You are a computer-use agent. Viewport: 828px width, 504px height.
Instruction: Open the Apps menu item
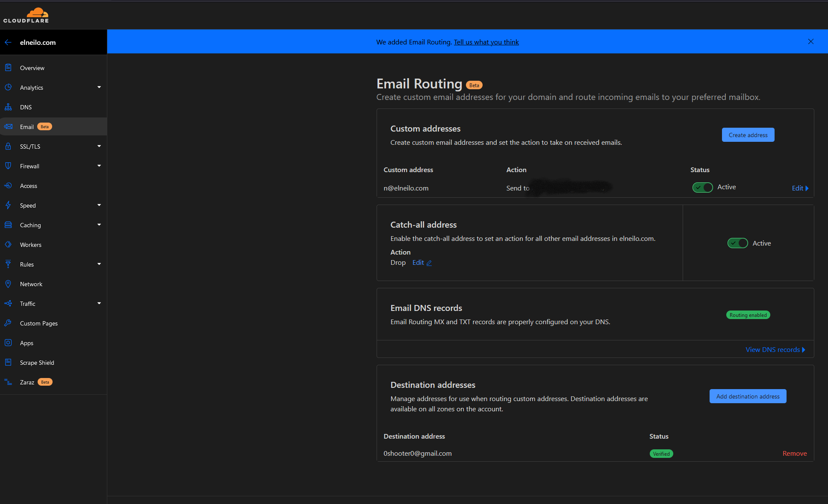27,343
